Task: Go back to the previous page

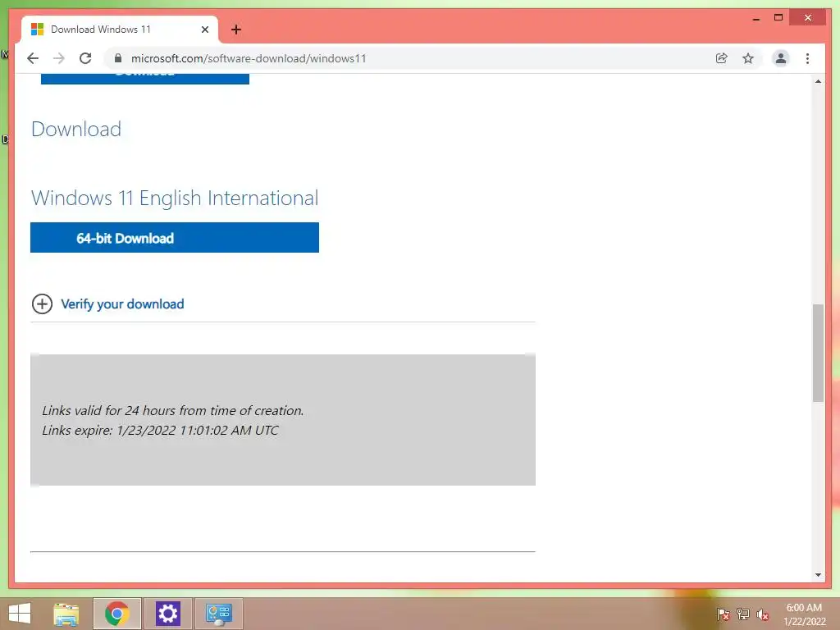Action: 33,58
